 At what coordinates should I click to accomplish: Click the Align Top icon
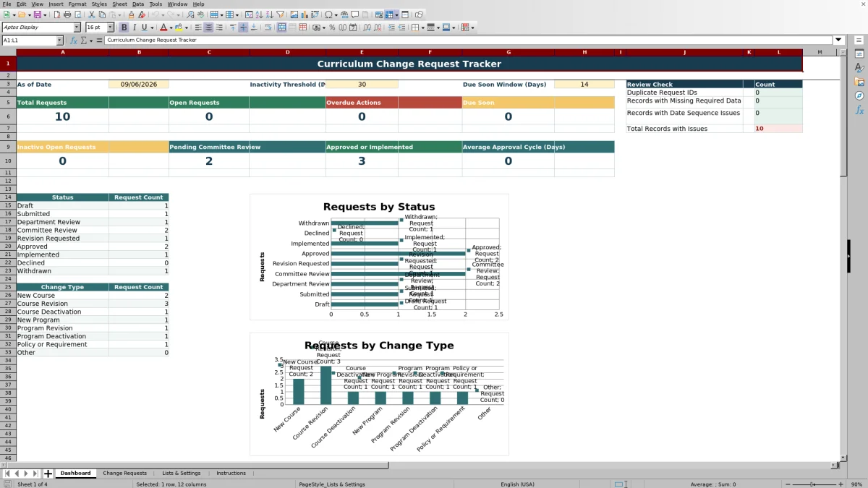click(233, 27)
